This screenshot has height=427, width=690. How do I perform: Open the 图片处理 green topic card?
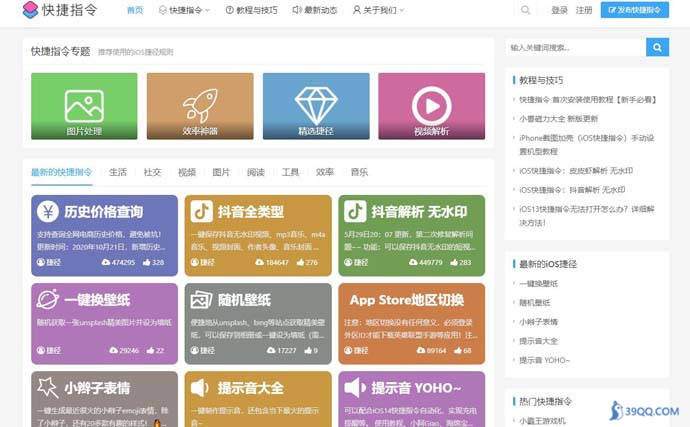(84, 106)
